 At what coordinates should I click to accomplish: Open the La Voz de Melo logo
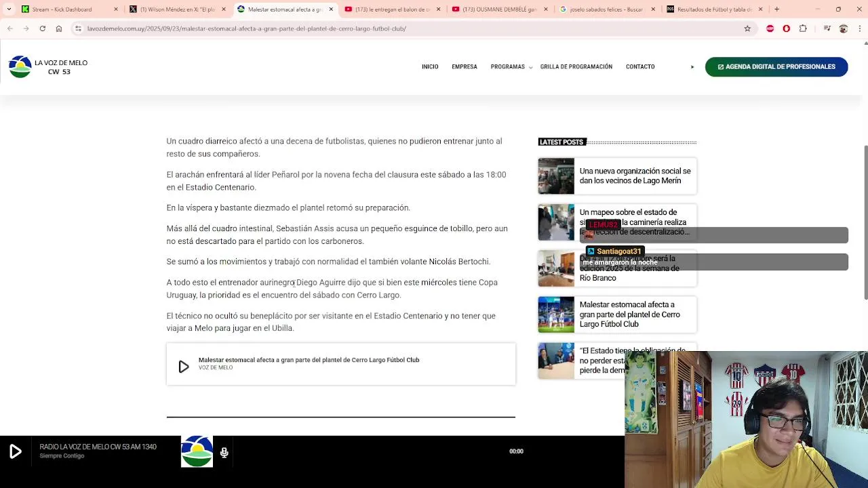48,66
